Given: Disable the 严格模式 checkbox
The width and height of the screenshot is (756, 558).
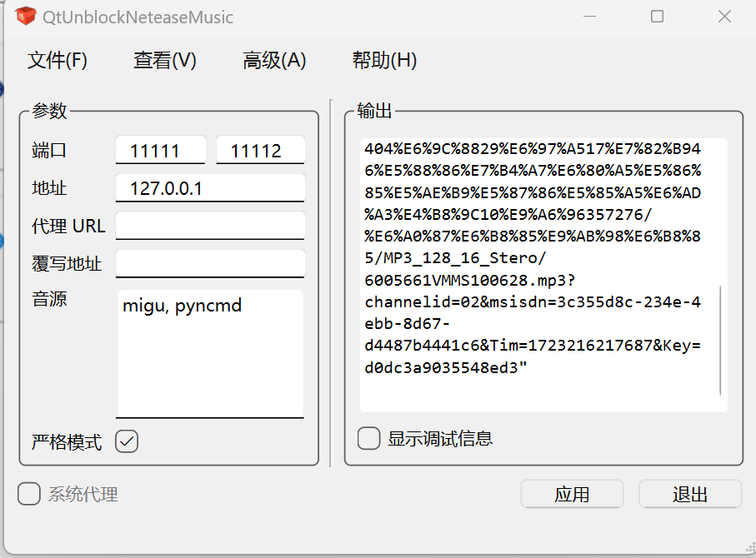Looking at the screenshot, I should tap(127, 441).
